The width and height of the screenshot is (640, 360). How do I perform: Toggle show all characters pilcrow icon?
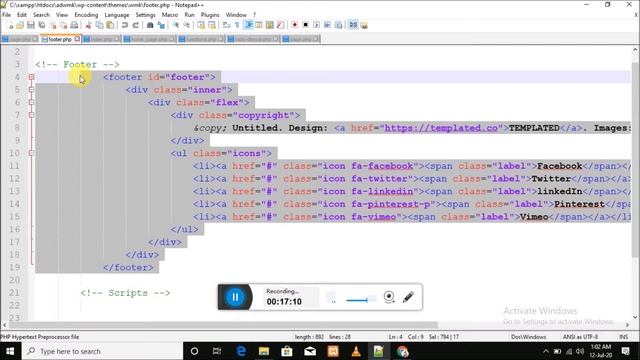coord(237,25)
